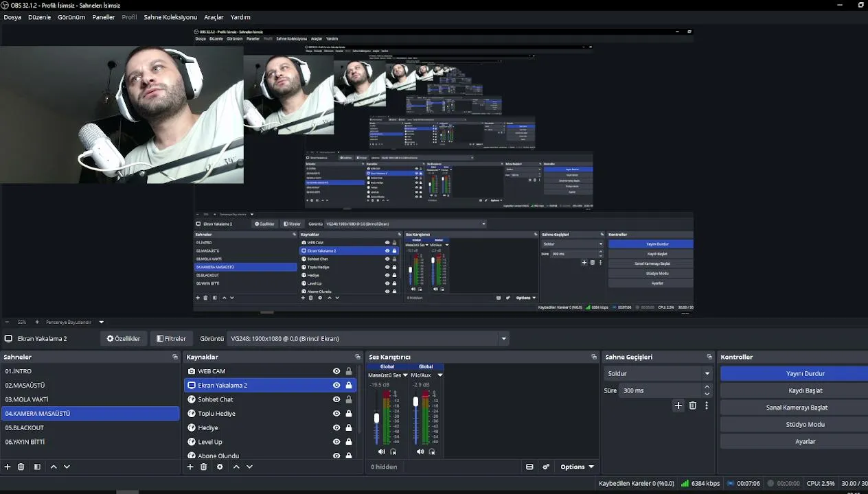Open the Görüntü display dropdown
The height and width of the screenshot is (494, 868).
368,338
